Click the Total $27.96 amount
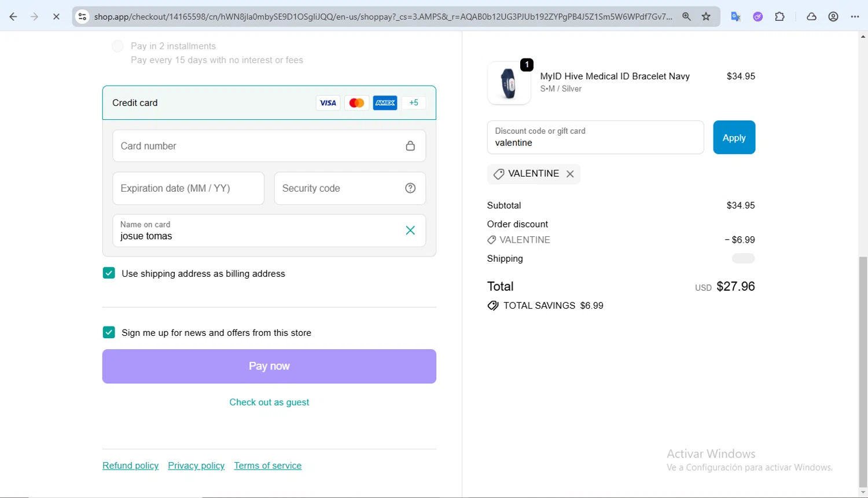The image size is (868, 498). pos(735,286)
